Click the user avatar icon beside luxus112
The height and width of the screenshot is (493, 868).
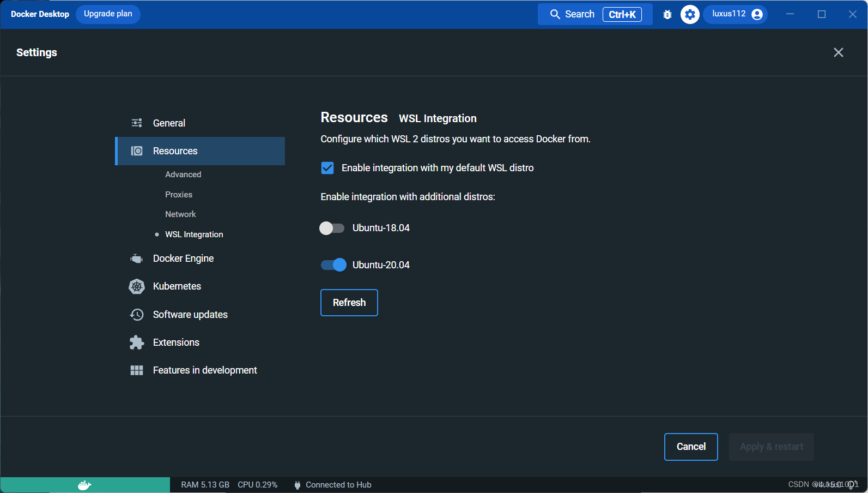[757, 14]
